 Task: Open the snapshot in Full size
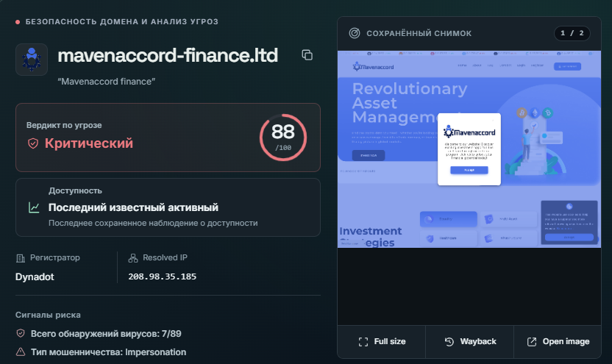click(x=382, y=342)
